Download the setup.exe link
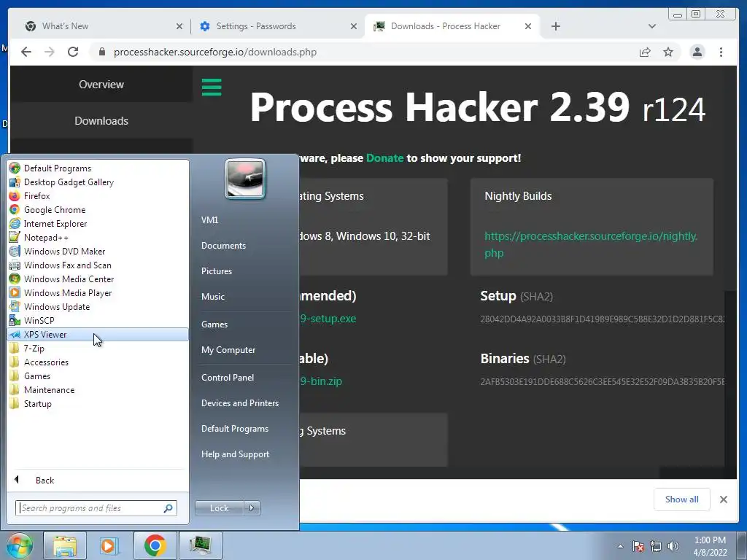The width and height of the screenshot is (747, 560). point(328,319)
